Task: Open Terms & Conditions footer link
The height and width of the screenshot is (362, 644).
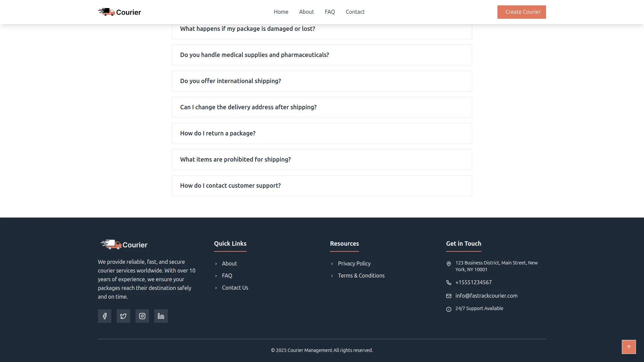Action: point(361,276)
